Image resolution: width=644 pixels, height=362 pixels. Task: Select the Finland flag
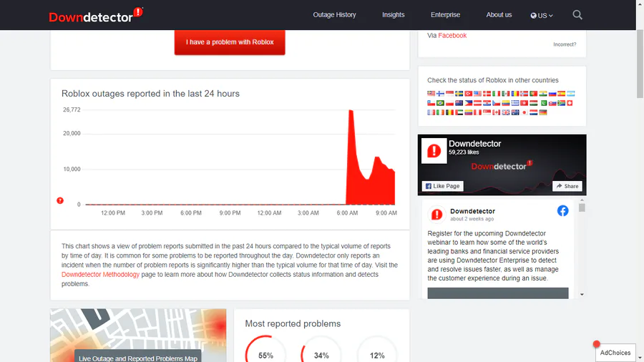[440, 94]
